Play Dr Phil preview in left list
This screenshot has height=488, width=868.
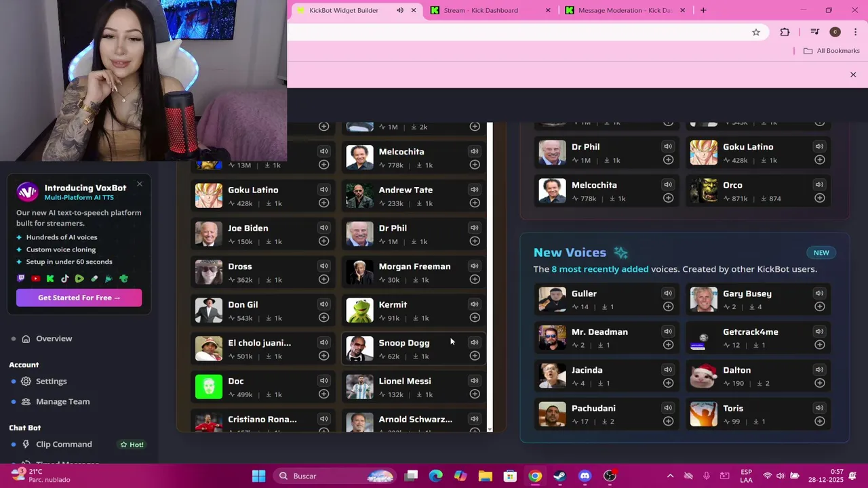[x=475, y=228]
